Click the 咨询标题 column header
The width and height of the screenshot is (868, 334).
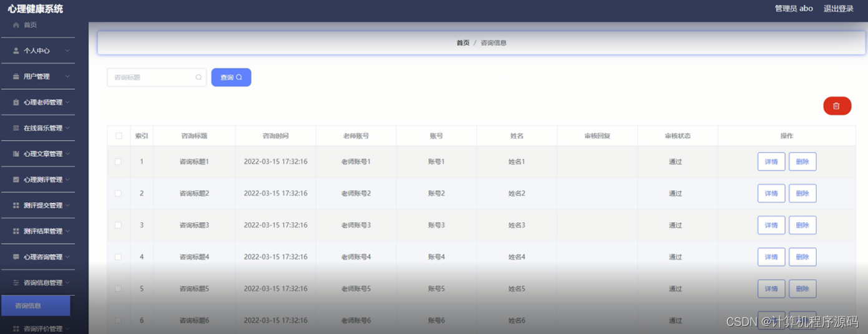194,135
